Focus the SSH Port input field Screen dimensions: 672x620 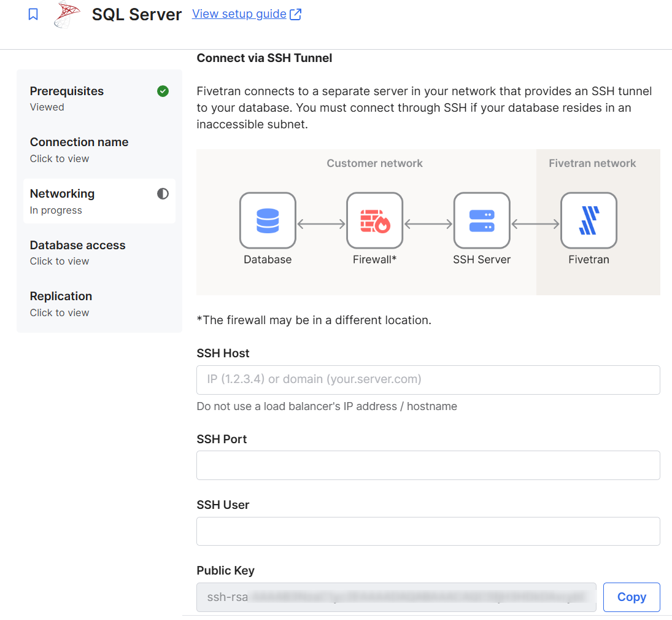(x=428, y=465)
